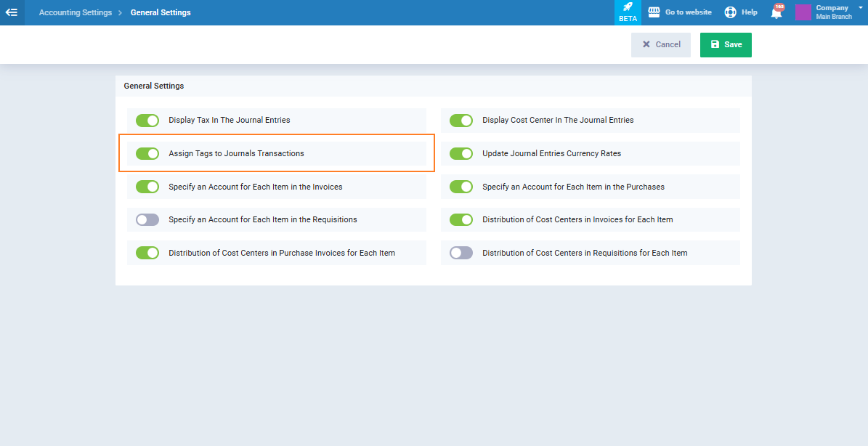Image resolution: width=868 pixels, height=446 pixels.
Task: Click the purple company avatar
Action: (x=803, y=12)
